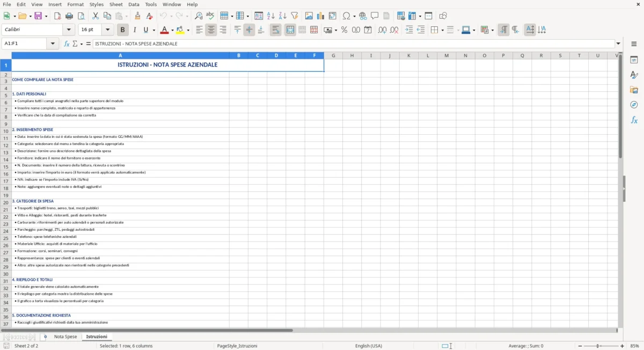644x350 pixels.
Task: Open the Sheet menu
Action: coord(116,4)
